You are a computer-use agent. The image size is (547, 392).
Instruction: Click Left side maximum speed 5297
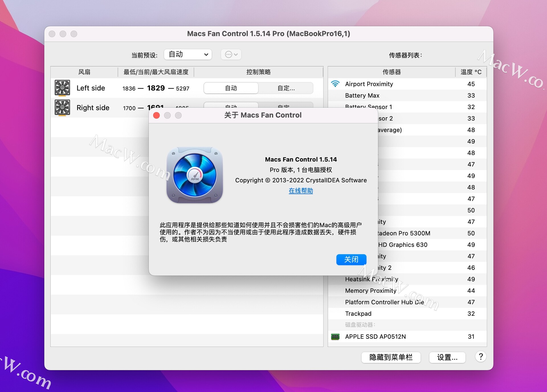click(183, 89)
